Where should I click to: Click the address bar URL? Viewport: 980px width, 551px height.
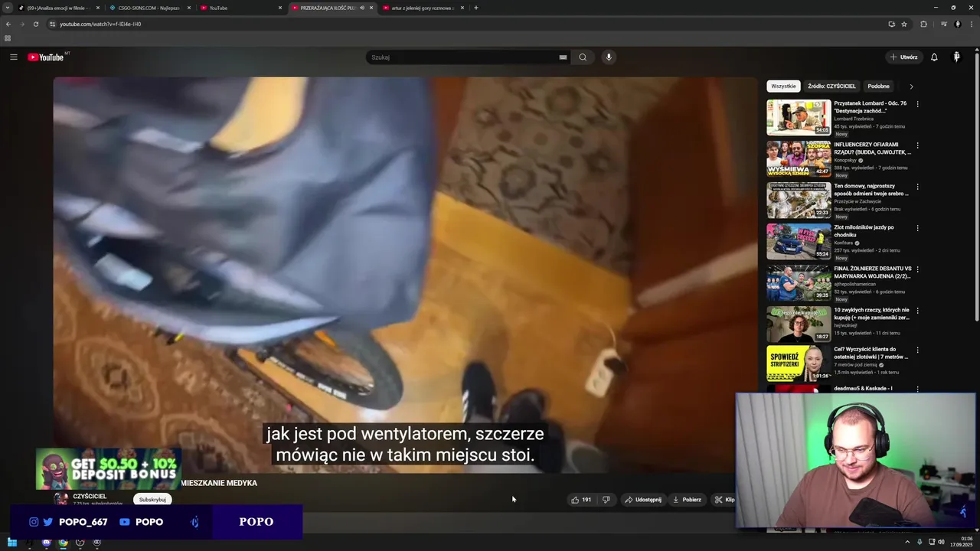point(100,24)
